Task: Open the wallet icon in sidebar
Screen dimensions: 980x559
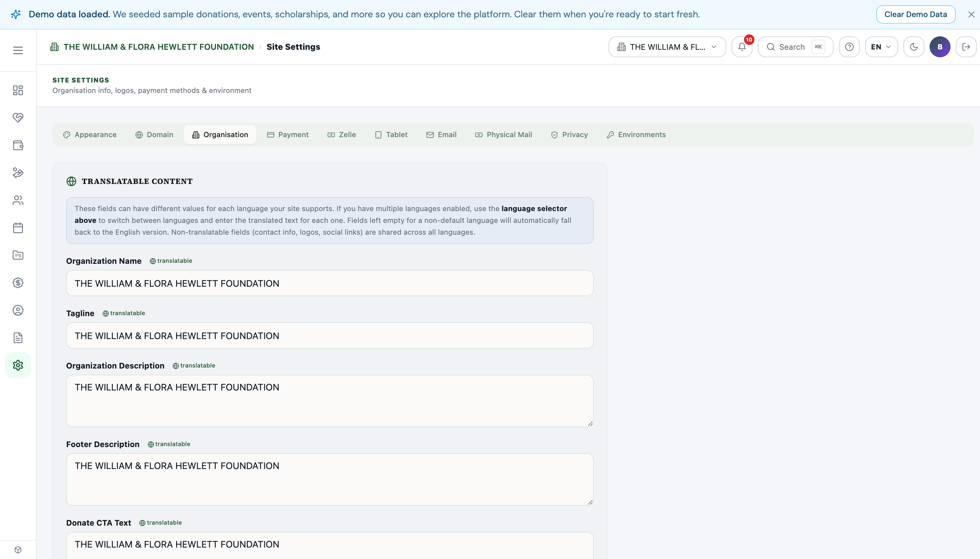Action: tap(18, 145)
